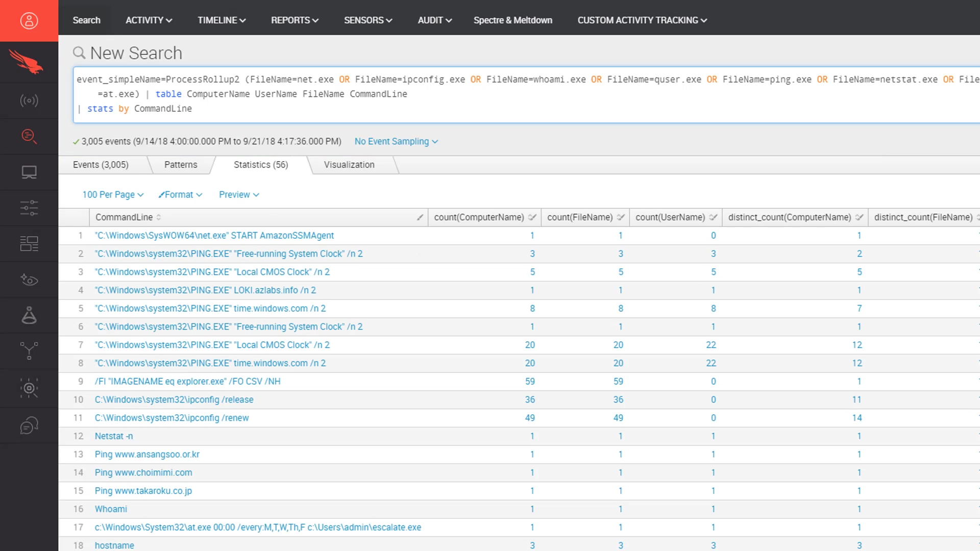
Task: Open the Format dropdown
Action: [x=180, y=194]
